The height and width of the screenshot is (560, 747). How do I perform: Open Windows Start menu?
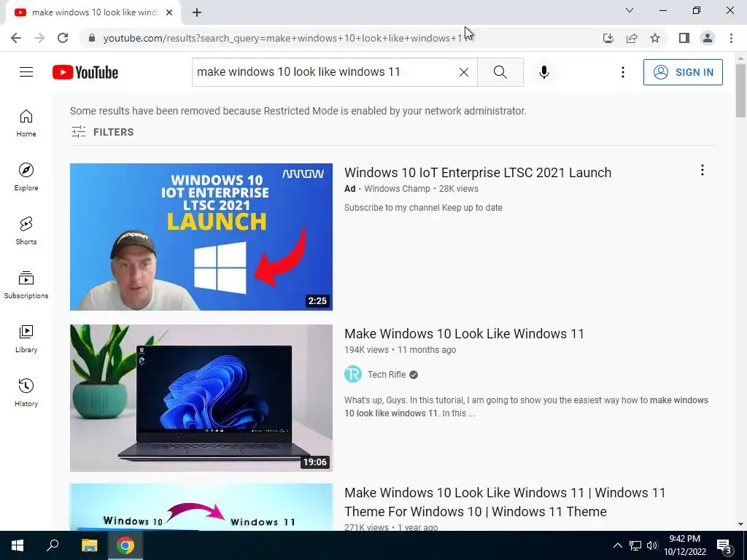click(x=18, y=545)
